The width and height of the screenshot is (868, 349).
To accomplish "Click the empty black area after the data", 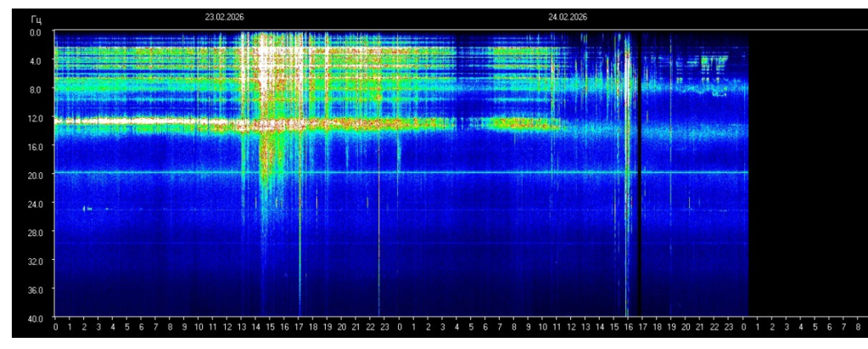I will coord(808,173).
